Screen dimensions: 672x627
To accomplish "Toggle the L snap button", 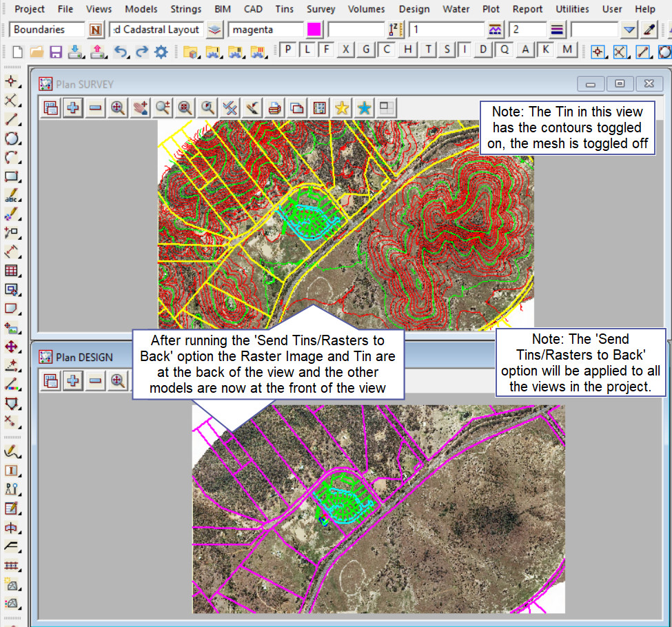I will (x=307, y=50).
